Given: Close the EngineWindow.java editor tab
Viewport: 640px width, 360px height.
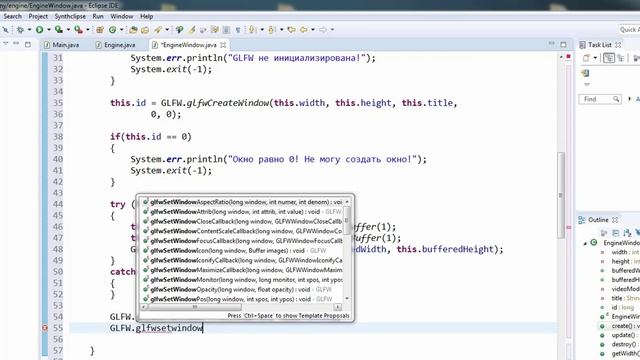Looking at the screenshot, I should 223,45.
